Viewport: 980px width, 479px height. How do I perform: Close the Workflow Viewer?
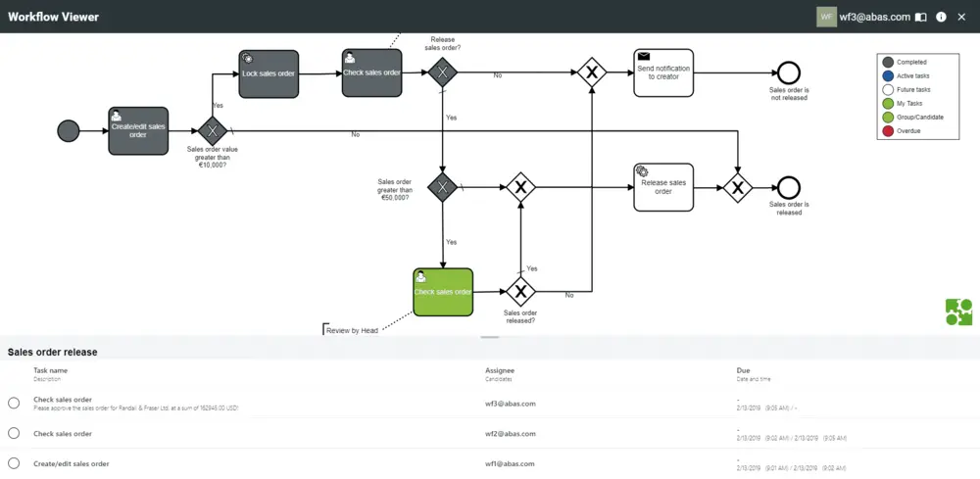click(x=962, y=17)
